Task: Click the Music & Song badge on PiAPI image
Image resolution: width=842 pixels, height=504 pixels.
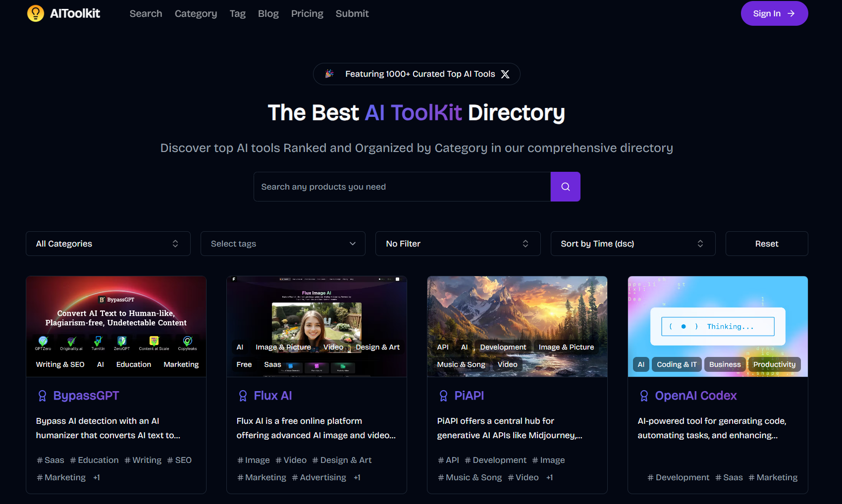Action: coord(461,364)
